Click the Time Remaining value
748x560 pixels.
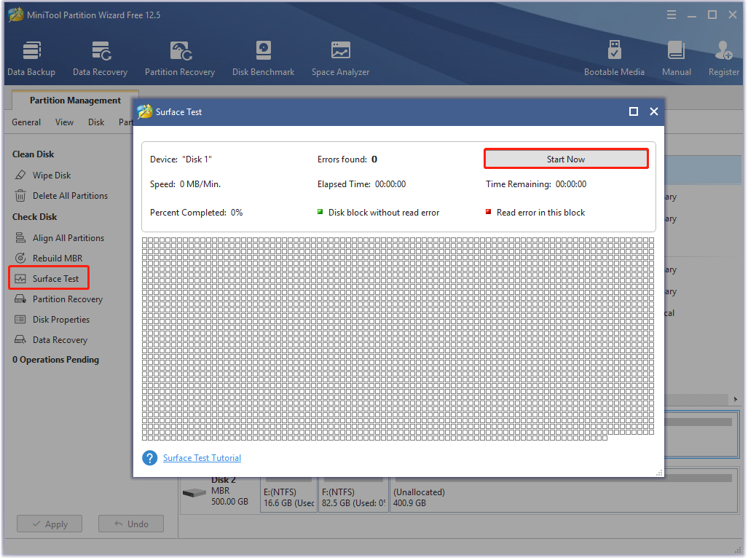point(571,184)
